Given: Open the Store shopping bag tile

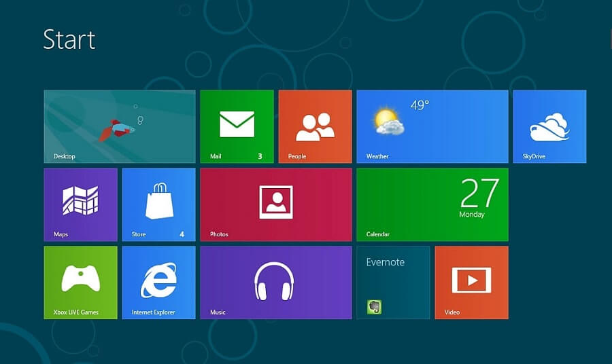Looking at the screenshot, I should point(159,204).
